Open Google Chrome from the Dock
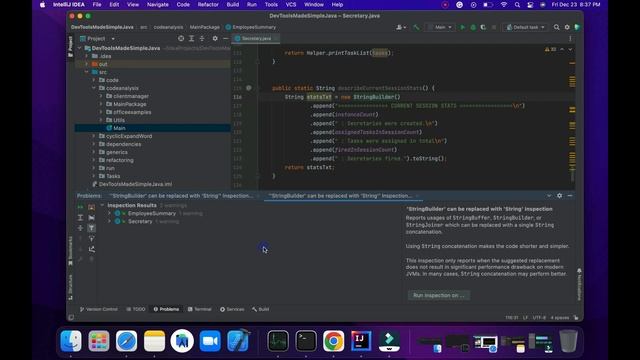Viewport: 640px width, 360px height. pos(333,341)
